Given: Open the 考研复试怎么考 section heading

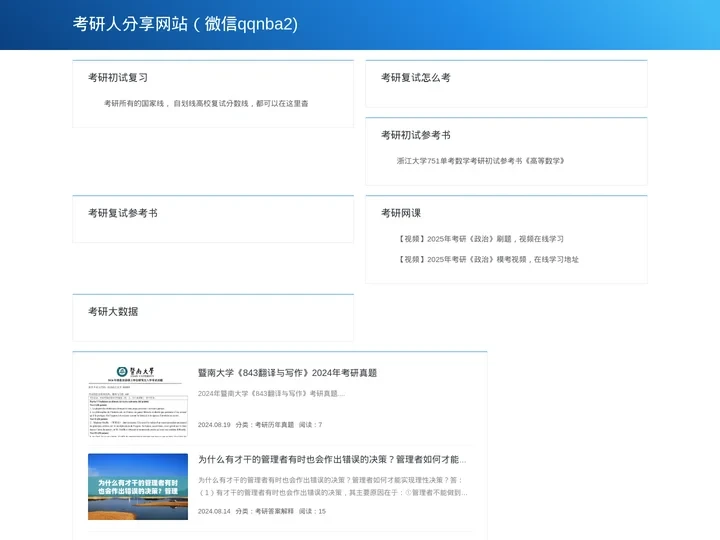Looking at the screenshot, I should click(x=416, y=78).
